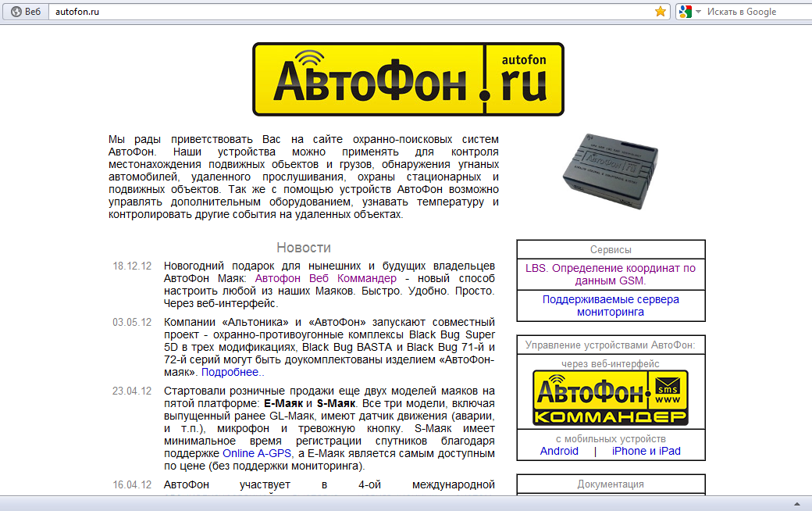Focus the autofon.ru address field
812x511 pixels.
351,12
